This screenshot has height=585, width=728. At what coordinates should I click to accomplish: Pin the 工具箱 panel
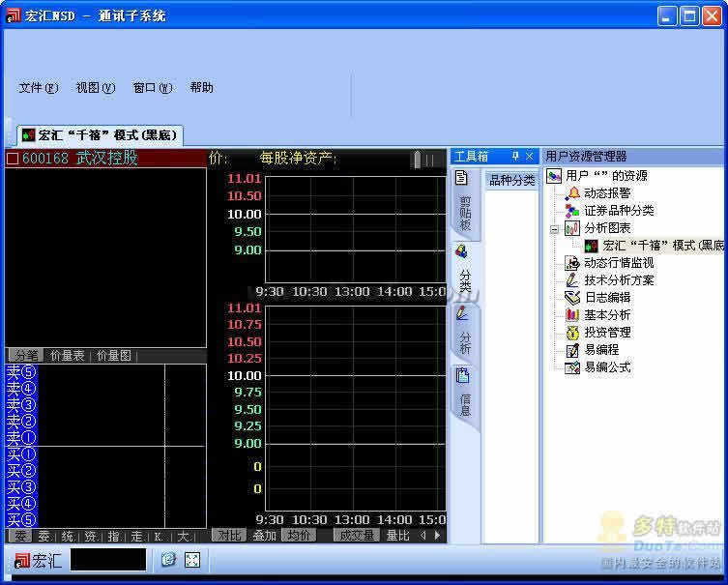(514, 157)
